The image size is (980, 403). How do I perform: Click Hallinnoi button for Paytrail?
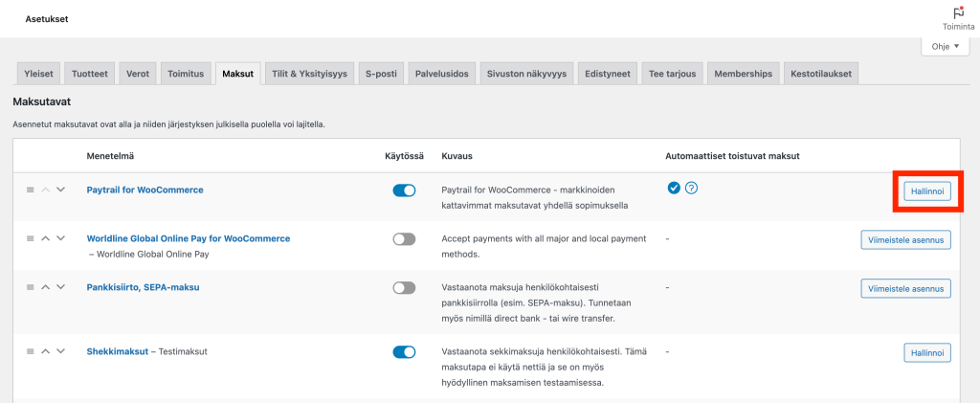[x=926, y=190]
